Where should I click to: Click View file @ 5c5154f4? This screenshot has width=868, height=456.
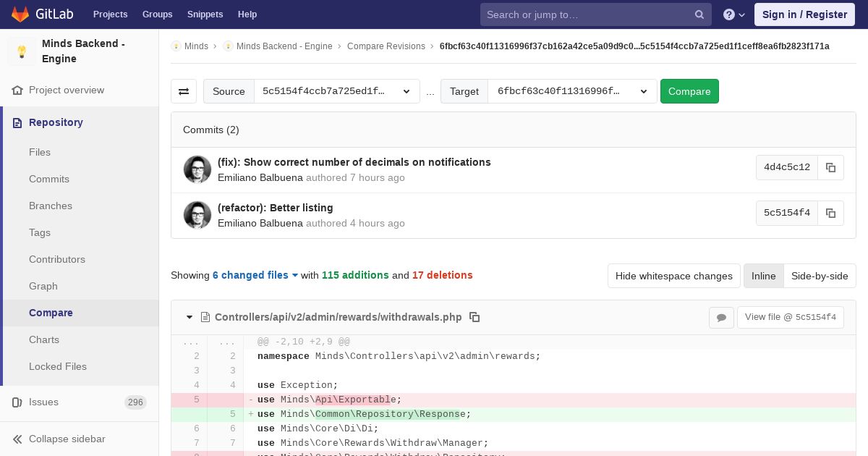791,317
